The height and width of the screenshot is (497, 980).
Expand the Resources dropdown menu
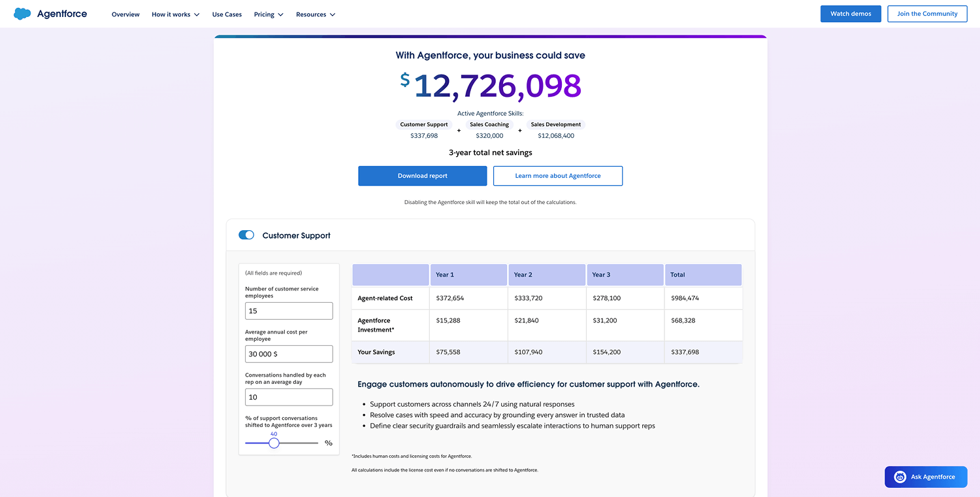point(316,14)
